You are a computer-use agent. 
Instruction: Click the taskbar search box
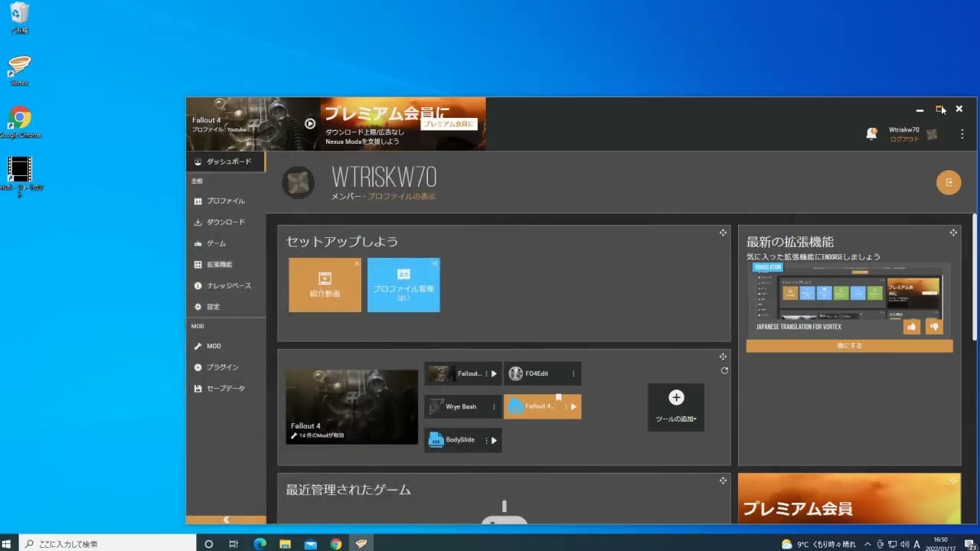[x=107, y=544]
